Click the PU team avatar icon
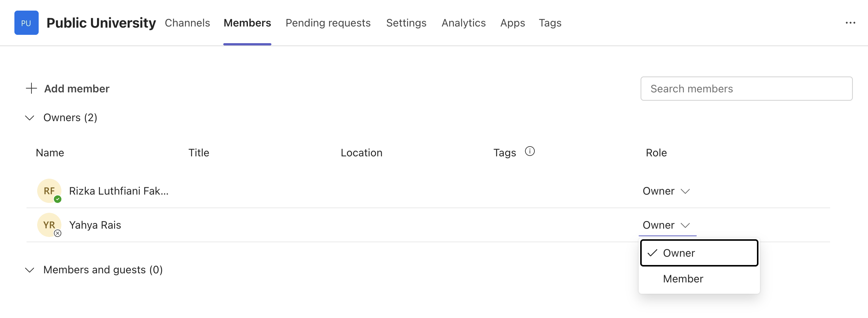Viewport: 868px width, 318px height. coord(27,23)
